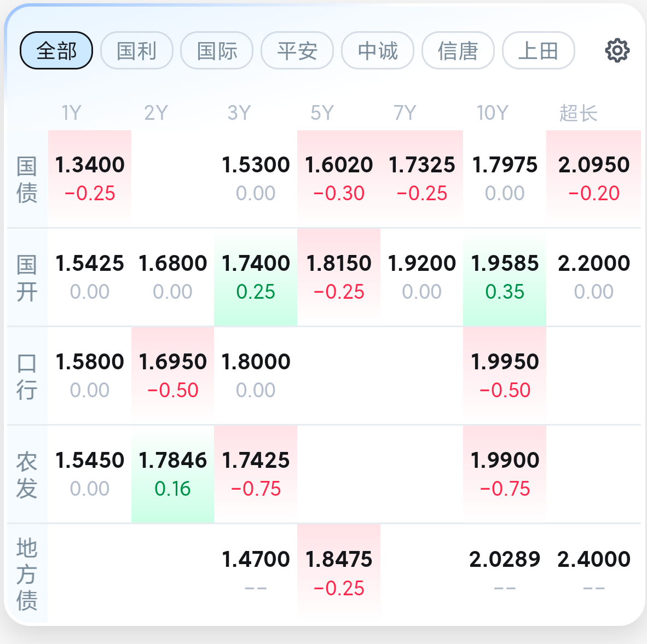Select the 地方债 5Y cell 1.8475

pyautogui.click(x=338, y=573)
